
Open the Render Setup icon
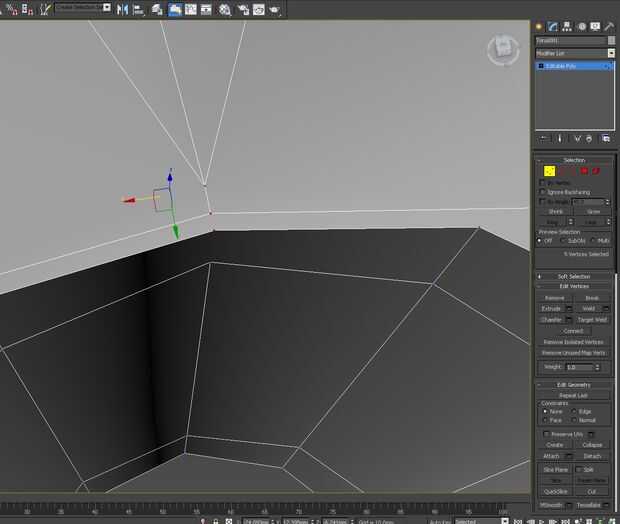point(243,9)
